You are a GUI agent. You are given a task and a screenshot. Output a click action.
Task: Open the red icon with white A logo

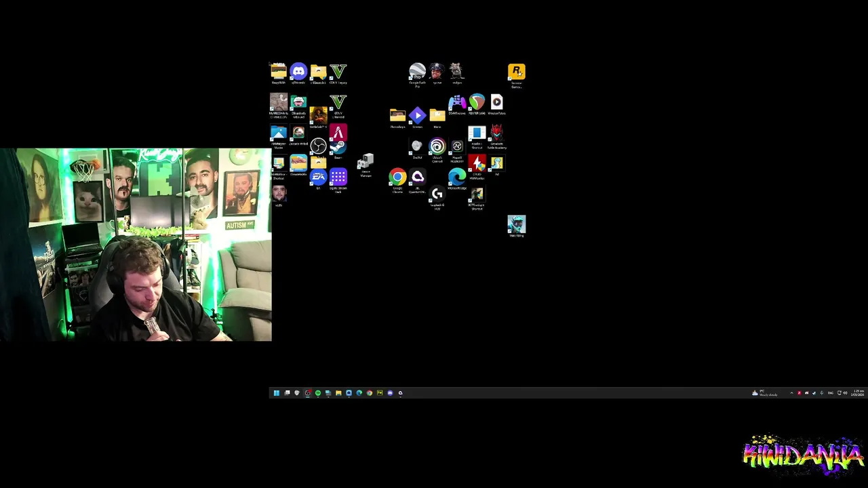click(x=338, y=133)
